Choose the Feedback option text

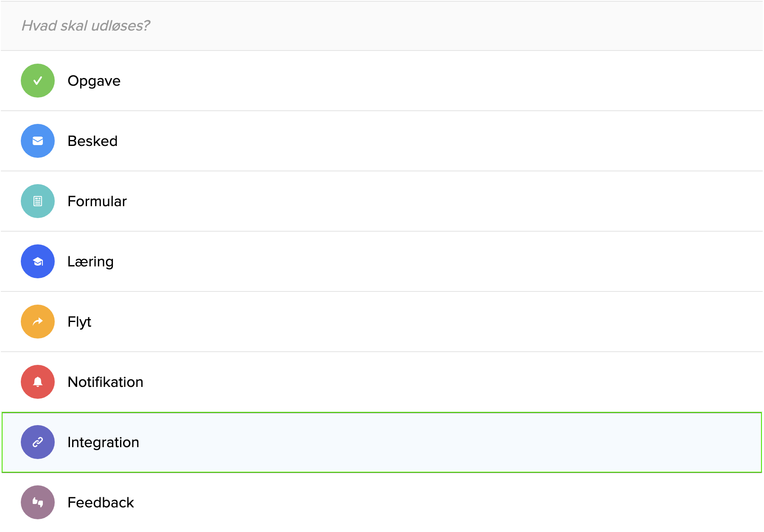pos(101,502)
